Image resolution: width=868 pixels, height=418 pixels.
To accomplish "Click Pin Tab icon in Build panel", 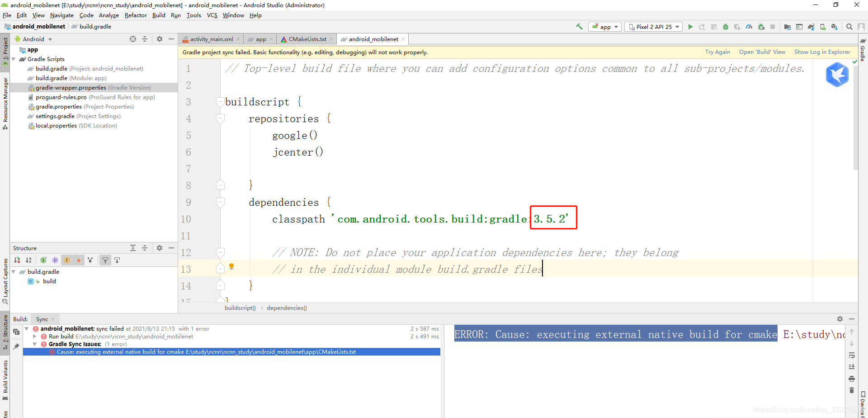I will point(16,346).
